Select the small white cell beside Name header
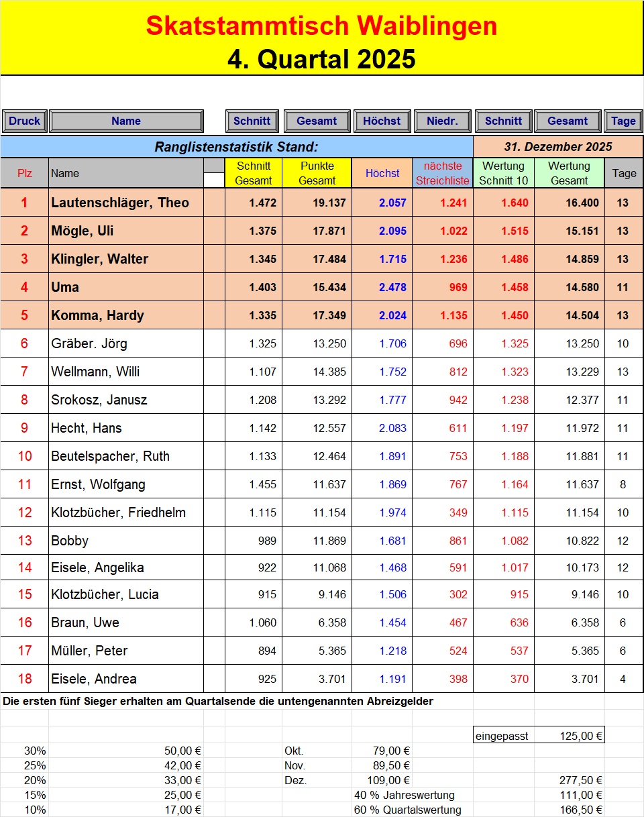Screen dimensions: 644x817 pos(214,180)
